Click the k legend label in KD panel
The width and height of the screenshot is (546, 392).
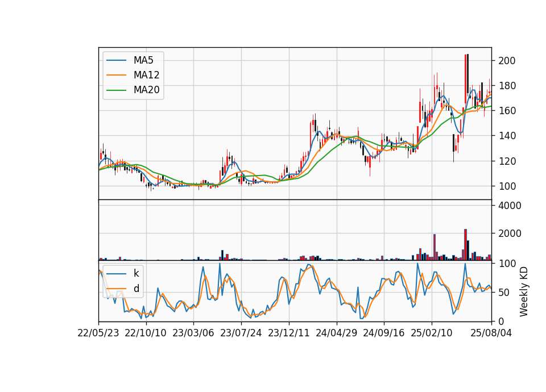tap(136, 273)
